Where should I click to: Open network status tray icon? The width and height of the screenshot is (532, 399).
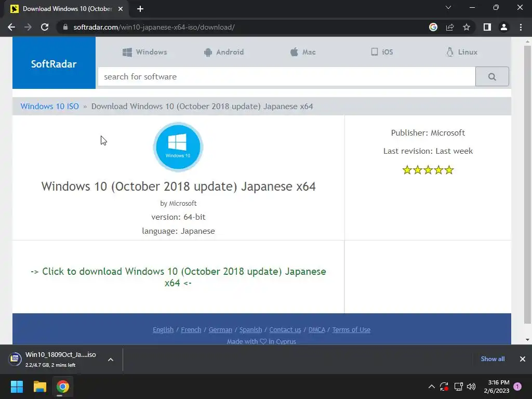458,387
